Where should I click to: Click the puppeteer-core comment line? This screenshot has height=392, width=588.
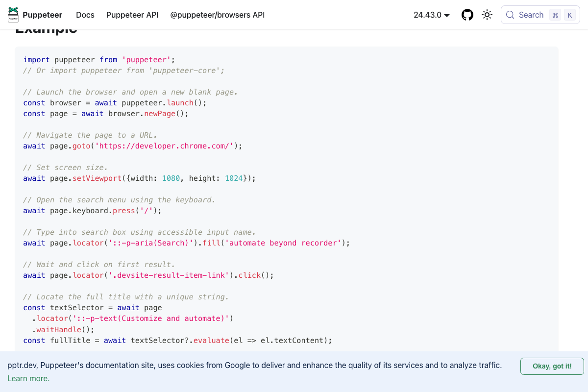(x=123, y=71)
